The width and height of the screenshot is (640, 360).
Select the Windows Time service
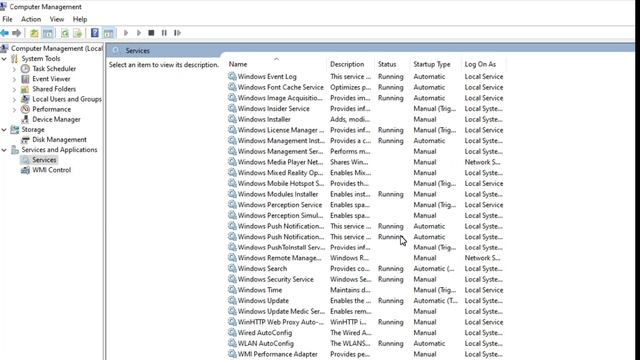260,290
